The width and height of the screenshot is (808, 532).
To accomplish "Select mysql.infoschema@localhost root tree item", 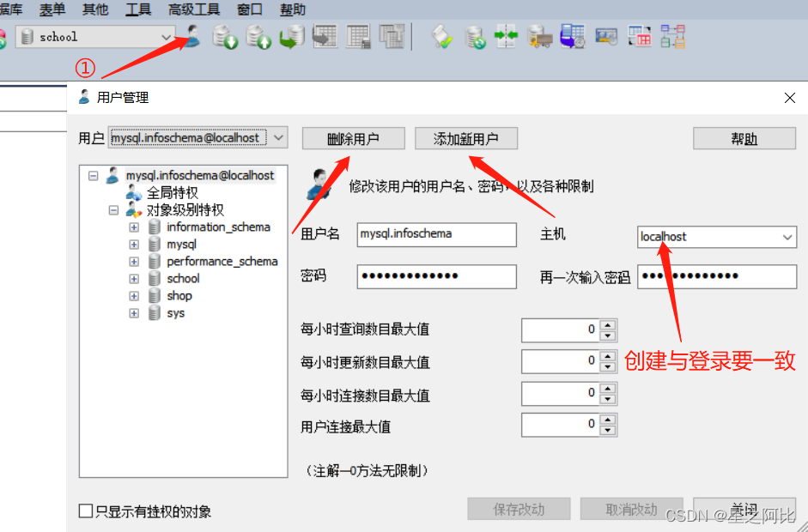I will (x=200, y=176).
